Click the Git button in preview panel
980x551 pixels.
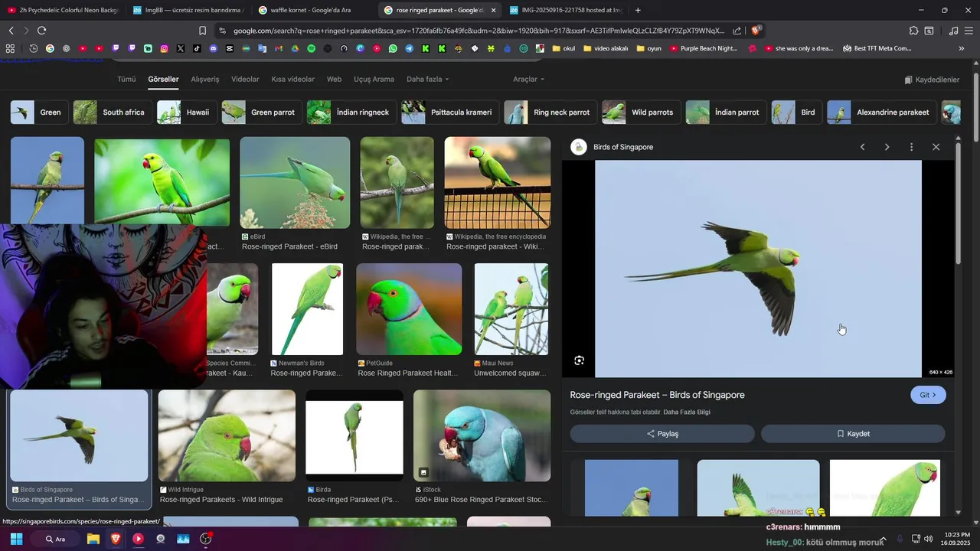click(x=928, y=395)
